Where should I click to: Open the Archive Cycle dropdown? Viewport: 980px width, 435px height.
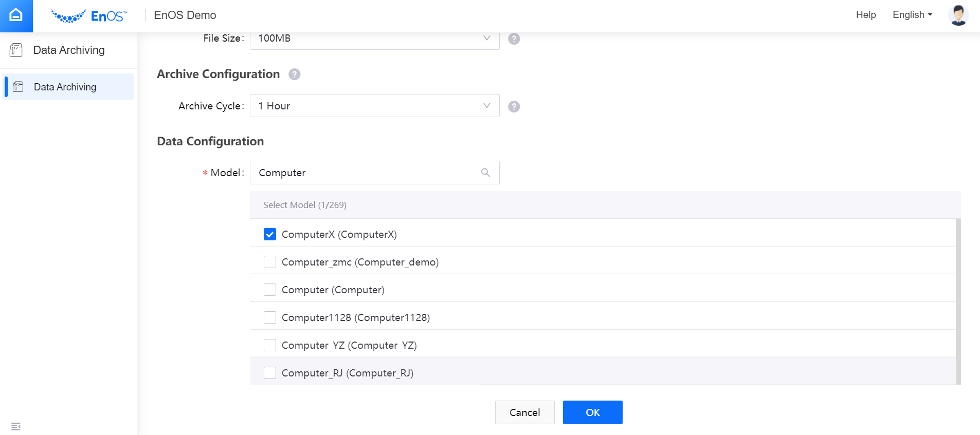pyautogui.click(x=374, y=106)
